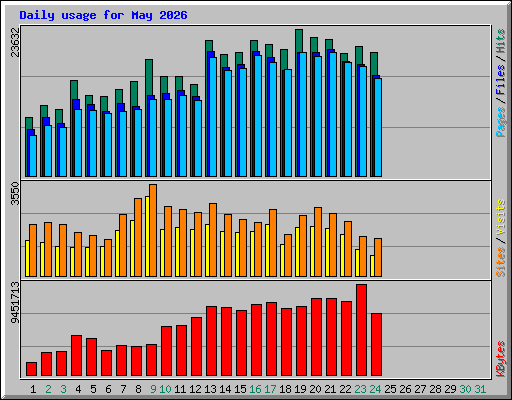This screenshot has width=512, height=400.
Task: Click day 1 on the x-axis
Action: click(33, 389)
